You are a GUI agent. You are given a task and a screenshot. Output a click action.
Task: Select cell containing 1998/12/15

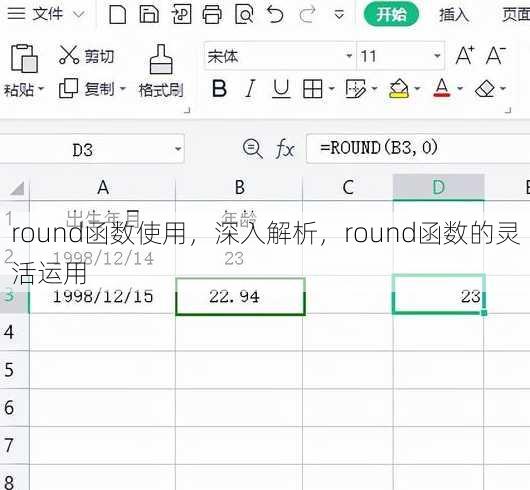(x=103, y=296)
